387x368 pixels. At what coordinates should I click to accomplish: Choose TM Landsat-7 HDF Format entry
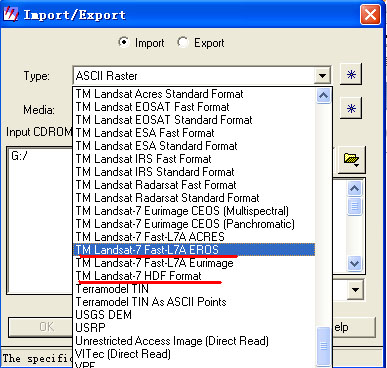pyautogui.click(x=139, y=276)
